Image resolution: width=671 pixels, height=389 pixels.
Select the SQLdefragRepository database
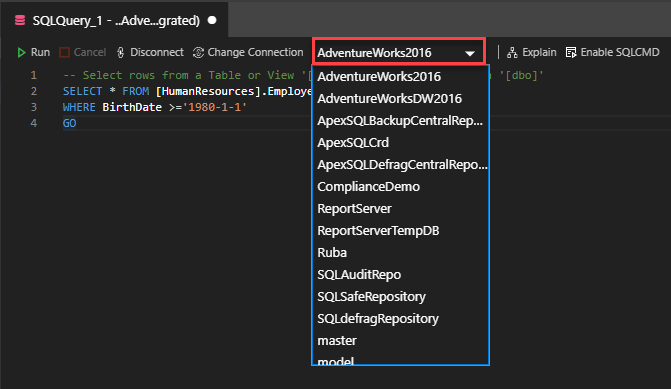click(x=401, y=319)
